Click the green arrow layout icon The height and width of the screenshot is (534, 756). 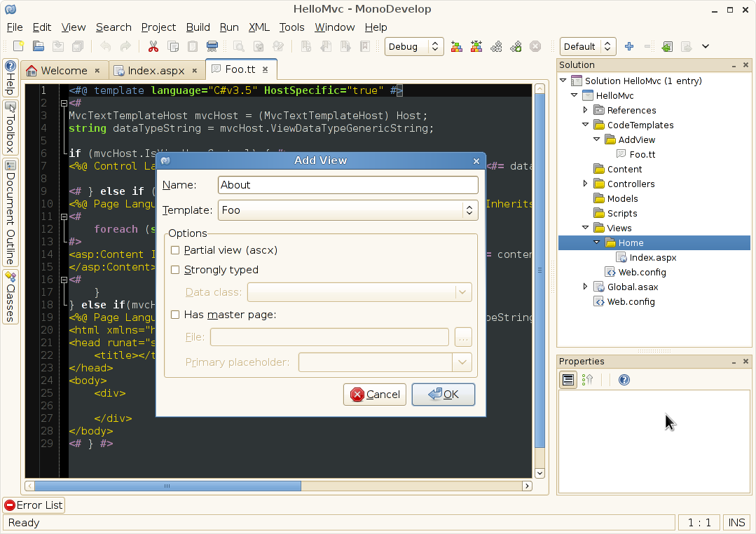[667, 46]
